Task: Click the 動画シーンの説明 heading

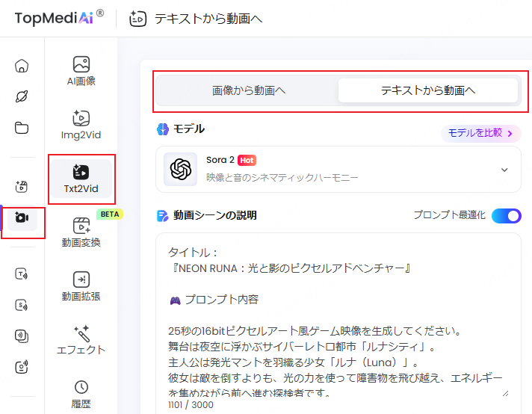Action: click(x=214, y=215)
